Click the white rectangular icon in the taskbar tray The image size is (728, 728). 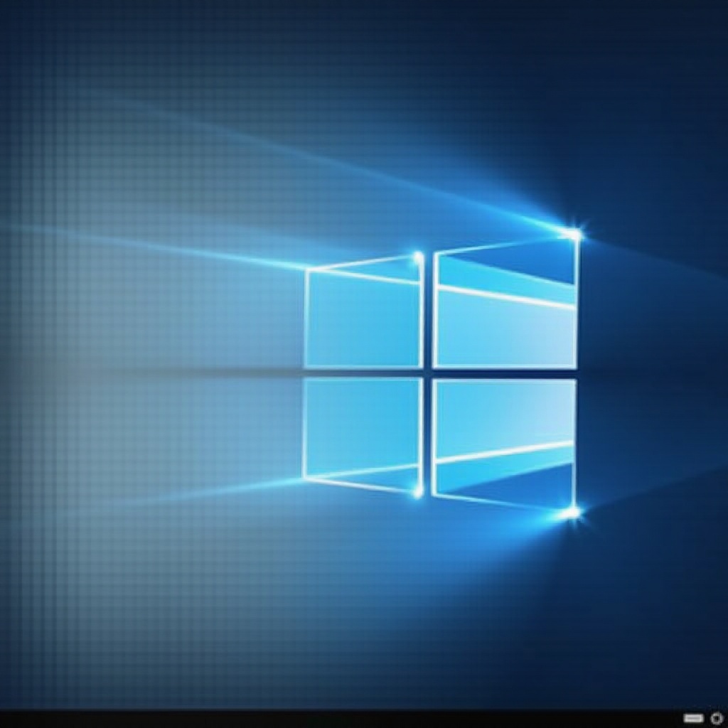[693, 718]
